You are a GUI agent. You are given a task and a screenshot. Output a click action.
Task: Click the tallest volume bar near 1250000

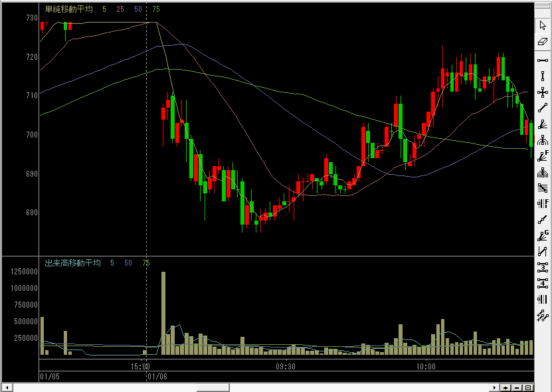[x=163, y=313]
